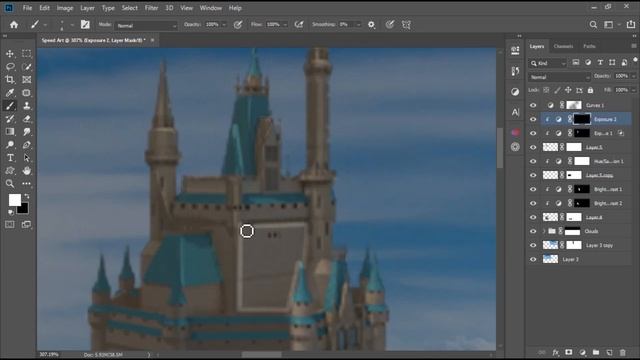
Task: Open layer Opacity dropdown arrow
Action: 633,76
